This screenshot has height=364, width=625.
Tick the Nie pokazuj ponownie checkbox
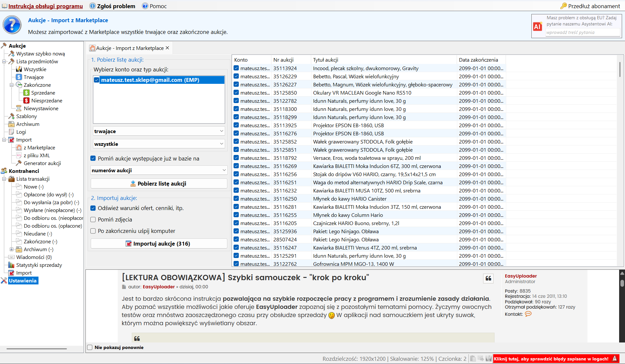(90, 347)
